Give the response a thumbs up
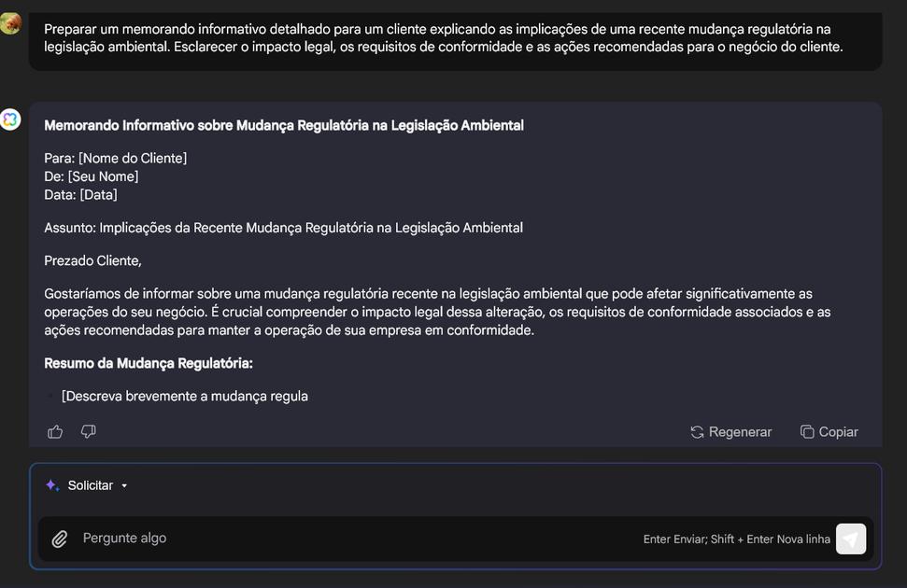 pyautogui.click(x=55, y=431)
